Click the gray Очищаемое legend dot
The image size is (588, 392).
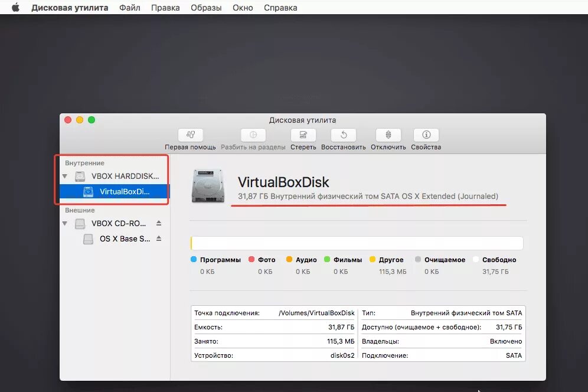point(418,259)
